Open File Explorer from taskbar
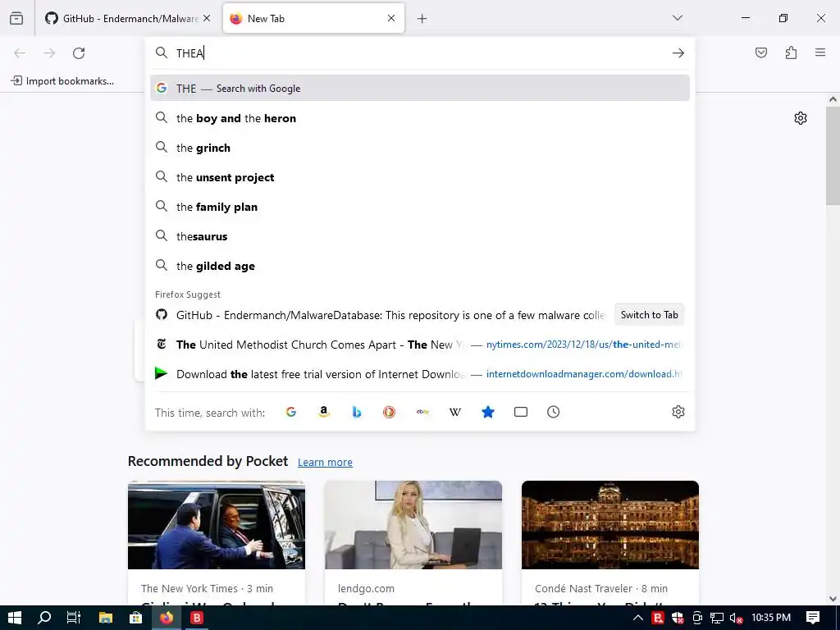This screenshot has height=630, width=840. [x=106, y=618]
